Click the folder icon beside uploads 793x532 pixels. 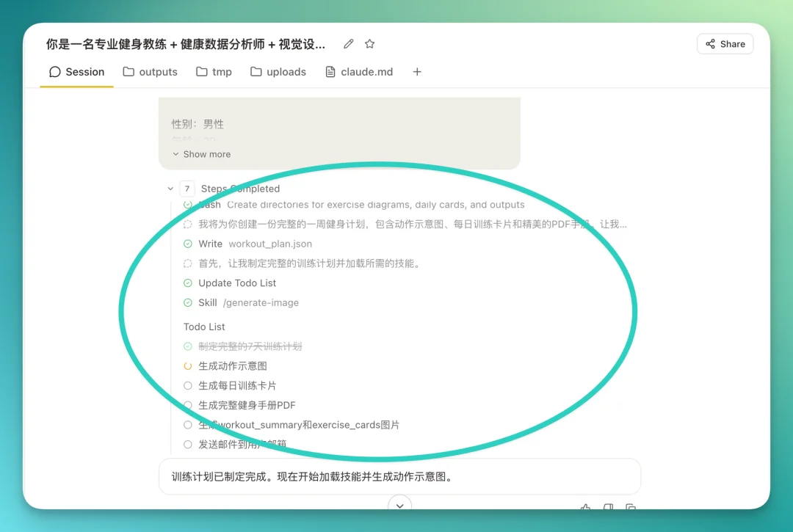(258, 71)
